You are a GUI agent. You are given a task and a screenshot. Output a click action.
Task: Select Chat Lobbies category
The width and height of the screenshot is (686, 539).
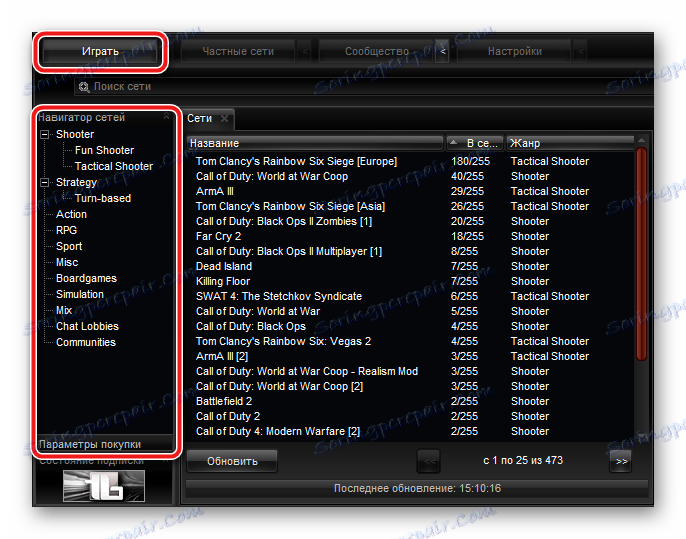click(x=88, y=326)
